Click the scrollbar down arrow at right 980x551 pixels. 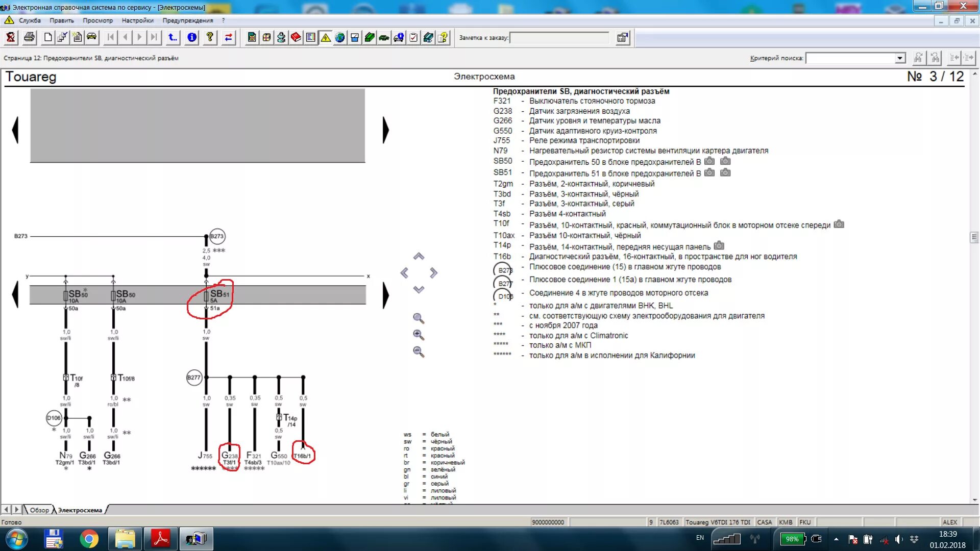coord(975,500)
